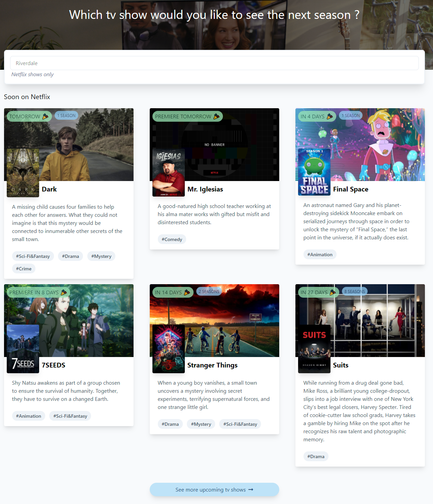Click party icon on PREMIERE IN 8 DAYS badge
This screenshot has height=504, width=433.
64,292
